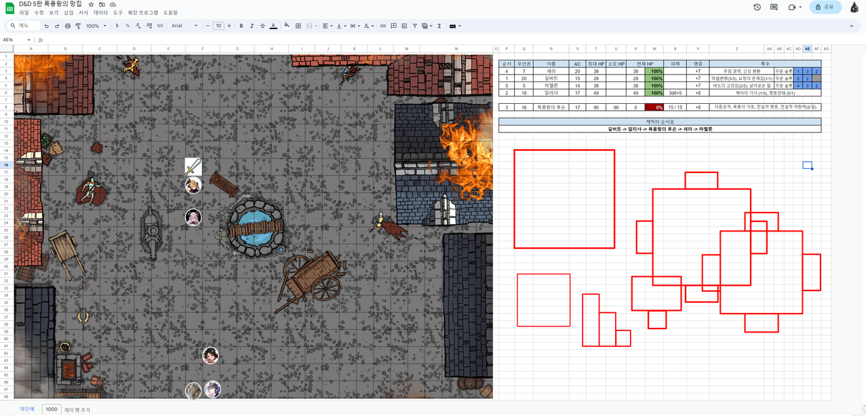Image resolution: width=868 pixels, height=416 pixels.
Task: Click the font size decrease minus button
Action: 208,26
